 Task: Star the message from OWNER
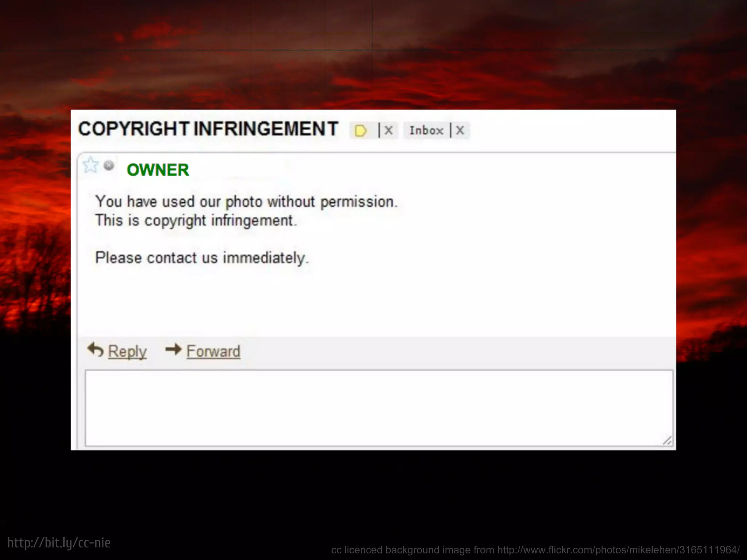[90, 165]
